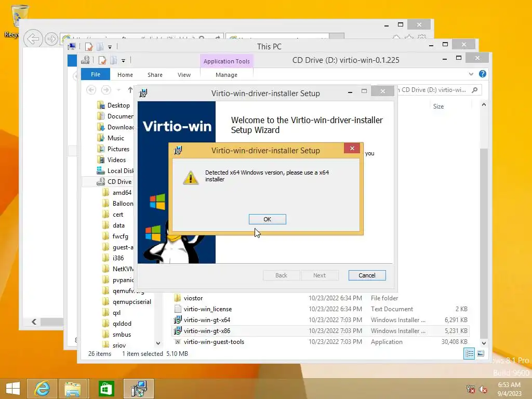The width and height of the screenshot is (532, 399).
Task: Select the virtio-win-gt-x64 installer file
Action: tap(320, 320)
